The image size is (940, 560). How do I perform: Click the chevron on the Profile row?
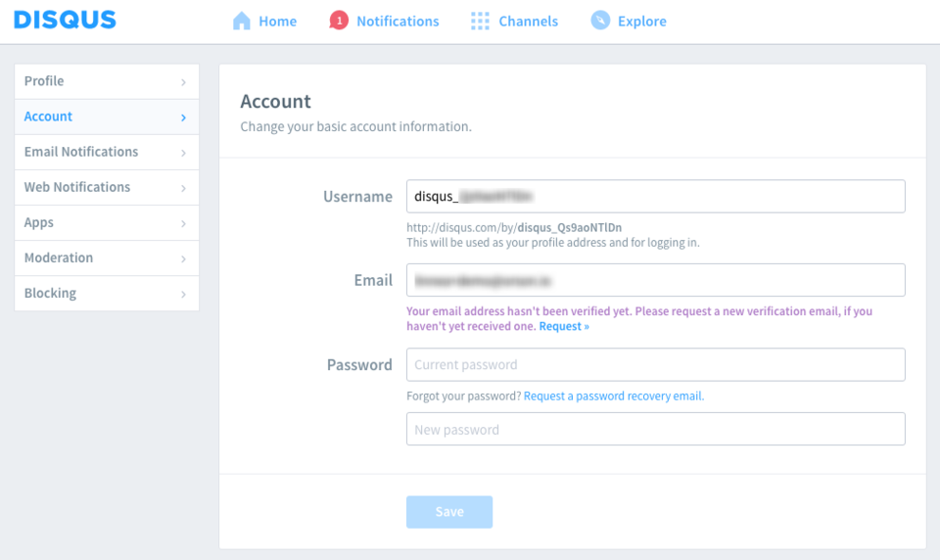click(x=183, y=82)
